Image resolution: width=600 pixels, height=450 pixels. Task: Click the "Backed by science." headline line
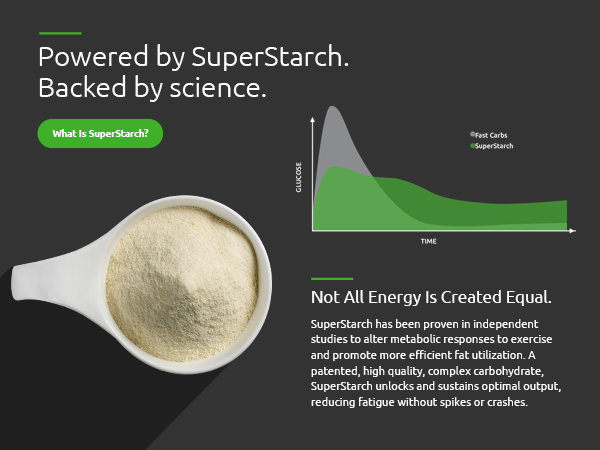152,88
